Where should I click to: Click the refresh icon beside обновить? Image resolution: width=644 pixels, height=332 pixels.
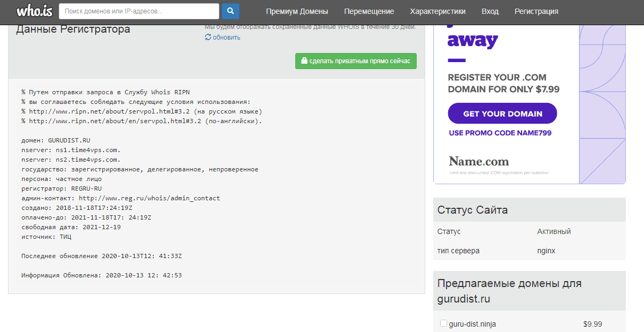pyautogui.click(x=208, y=37)
